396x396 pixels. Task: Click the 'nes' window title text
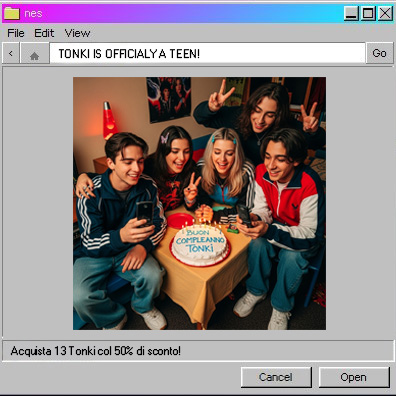(x=33, y=13)
